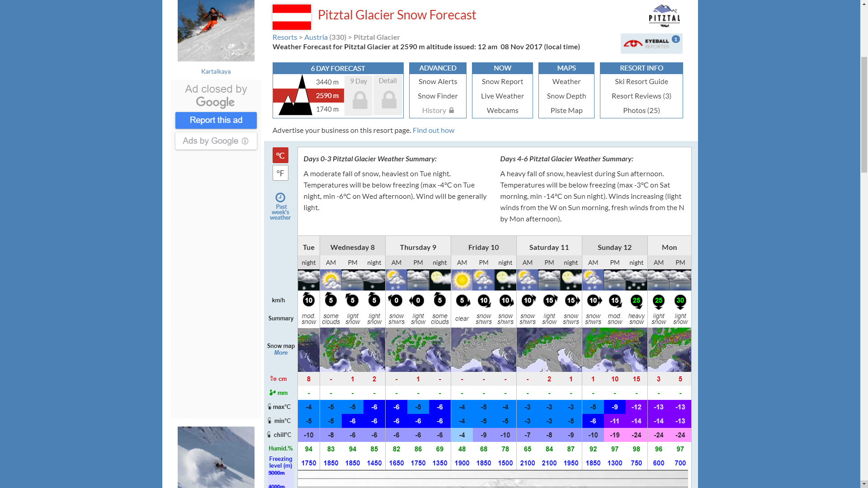Image resolution: width=868 pixels, height=488 pixels.
Task: Click the Sunday night wind speed 25 icon
Action: 636,300
